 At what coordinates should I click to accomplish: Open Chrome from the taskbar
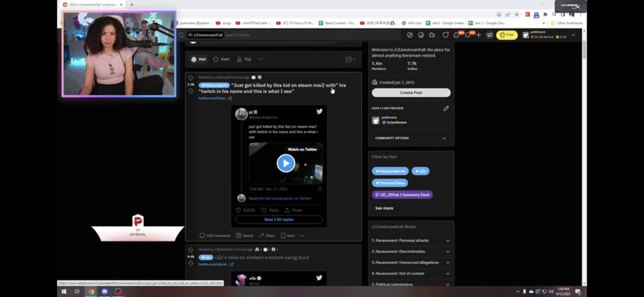click(x=91, y=292)
